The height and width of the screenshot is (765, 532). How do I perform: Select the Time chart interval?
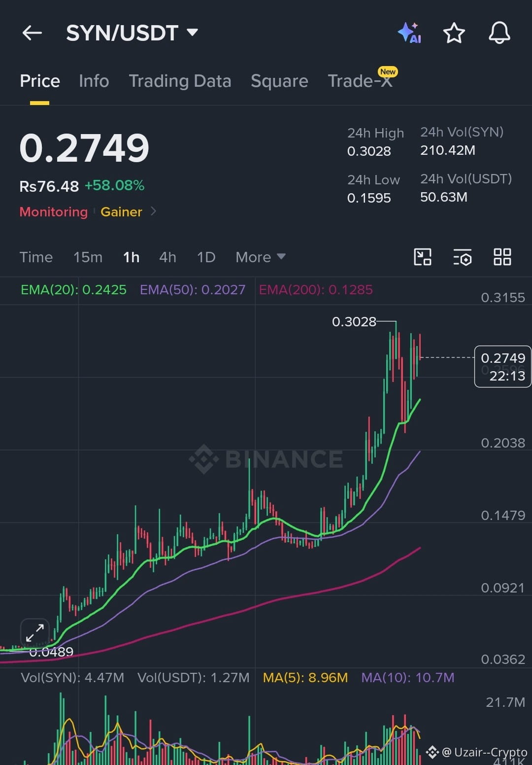click(x=36, y=257)
